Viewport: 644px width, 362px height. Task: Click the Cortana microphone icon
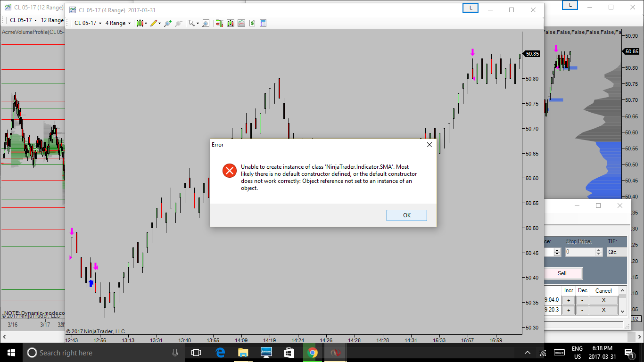[x=175, y=353]
